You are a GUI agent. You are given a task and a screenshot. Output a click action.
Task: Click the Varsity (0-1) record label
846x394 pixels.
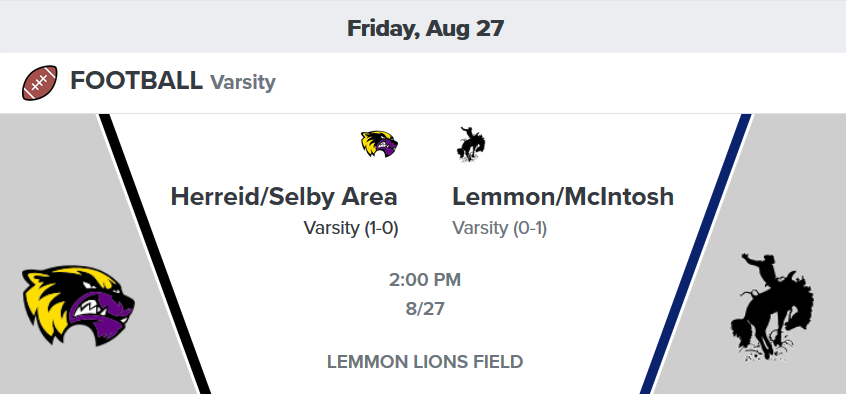pos(500,228)
